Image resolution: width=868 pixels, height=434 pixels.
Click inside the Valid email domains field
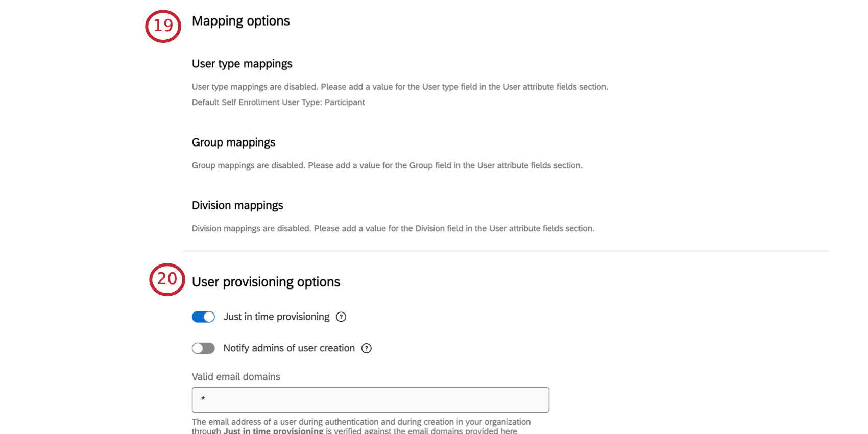point(370,400)
